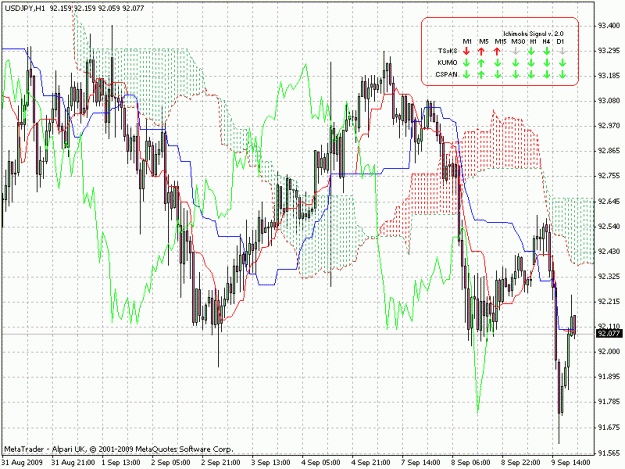
Task: Click the CSPAN down arrow under M1
Action: 467,75
